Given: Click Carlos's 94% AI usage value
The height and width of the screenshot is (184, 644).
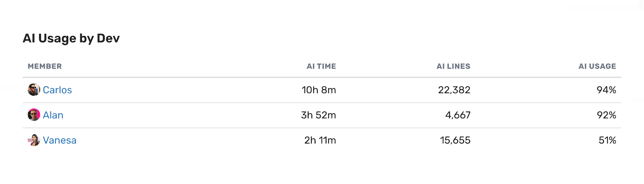Looking at the screenshot, I should (x=606, y=90).
